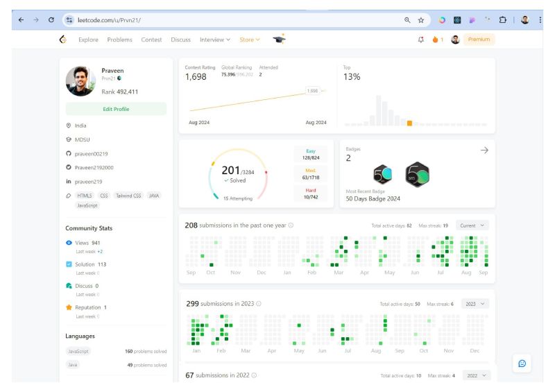Expand the 2023 year dropdown
The width and height of the screenshot is (555, 392).
click(x=475, y=304)
